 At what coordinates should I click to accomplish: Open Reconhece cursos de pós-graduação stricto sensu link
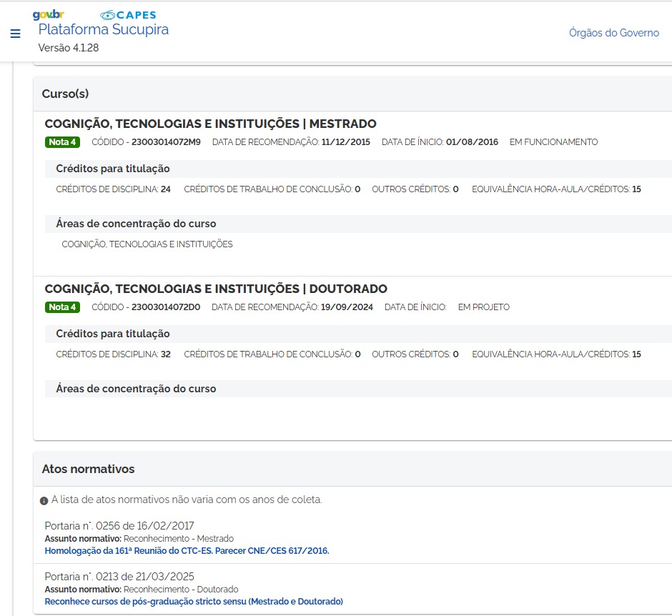click(x=194, y=602)
